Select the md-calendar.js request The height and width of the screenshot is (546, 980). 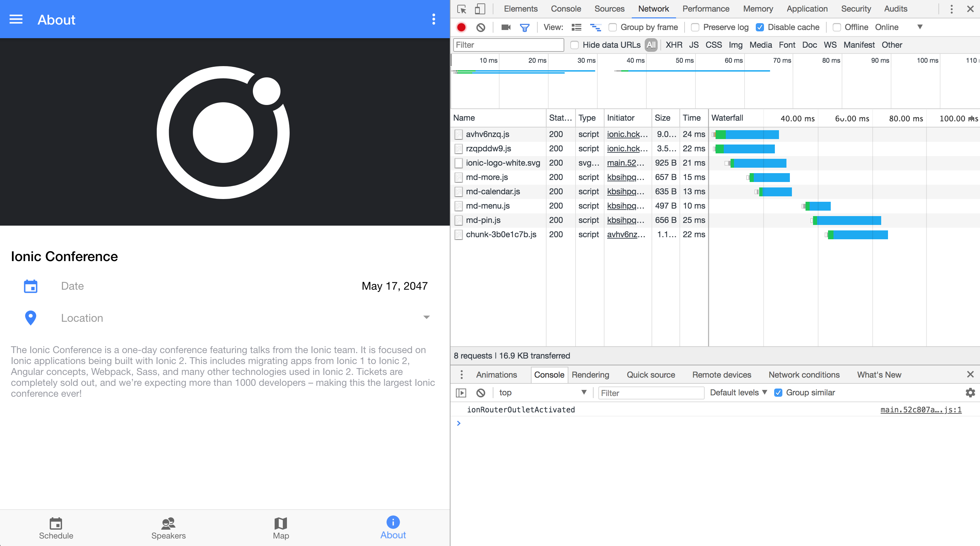point(493,192)
